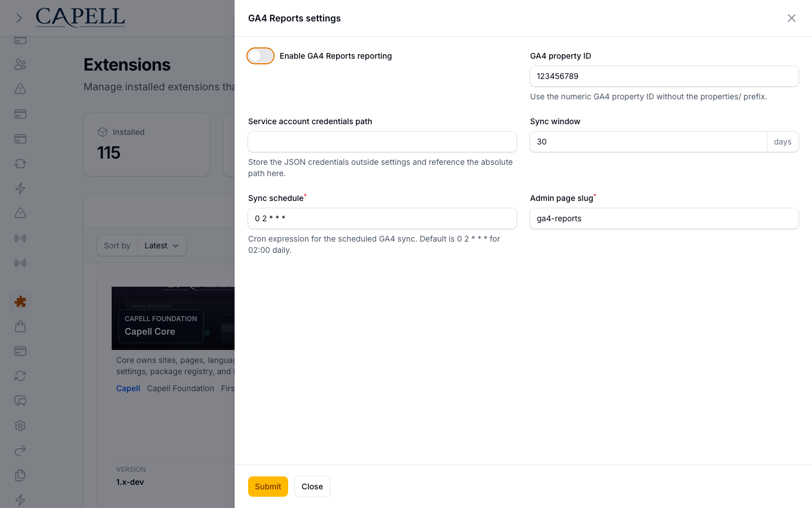The width and height of the screenshot is (812, 508).
Task: Open the Capell Core extension thumbnail
Action: click(173, 318)
